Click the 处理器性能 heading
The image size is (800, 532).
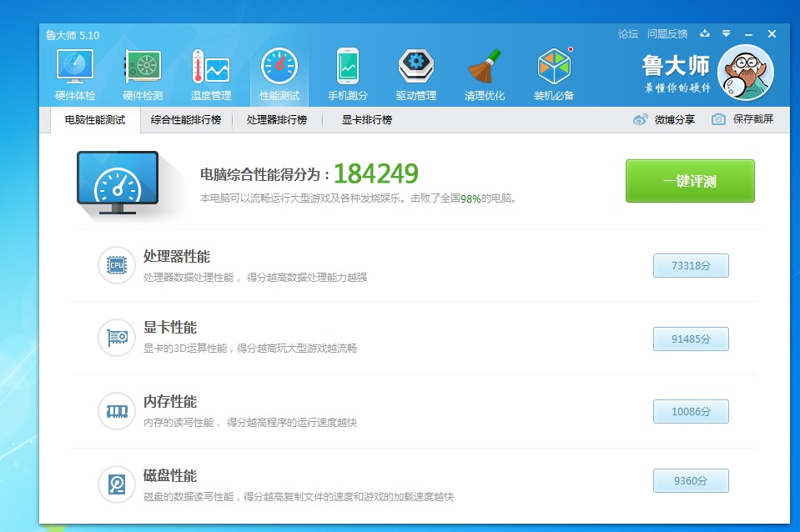(x=177, y=256)
